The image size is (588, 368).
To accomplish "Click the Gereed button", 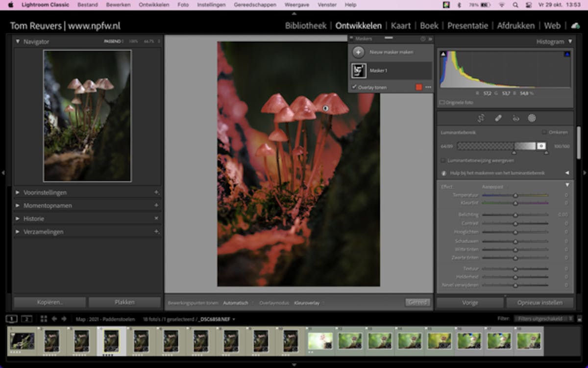I will point(417,302).
